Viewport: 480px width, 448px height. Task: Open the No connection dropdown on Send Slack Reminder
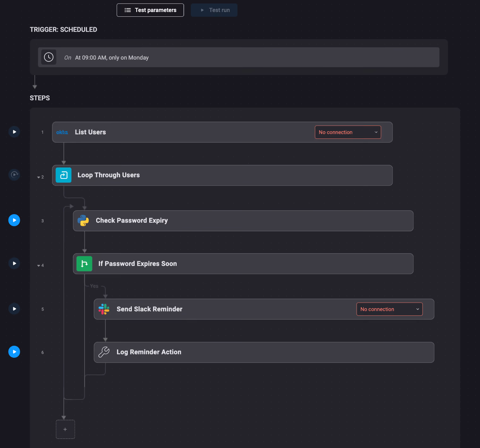[389, 309]
